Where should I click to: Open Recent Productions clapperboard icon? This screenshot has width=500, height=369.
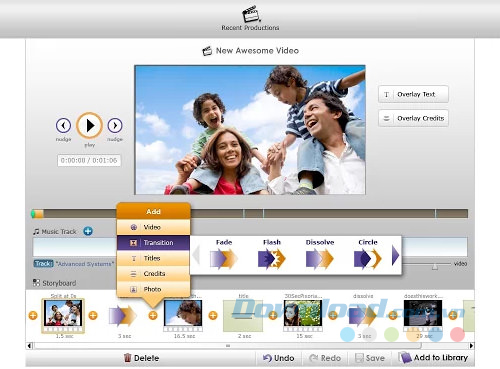pyautogui.click(x=251, y=14)
